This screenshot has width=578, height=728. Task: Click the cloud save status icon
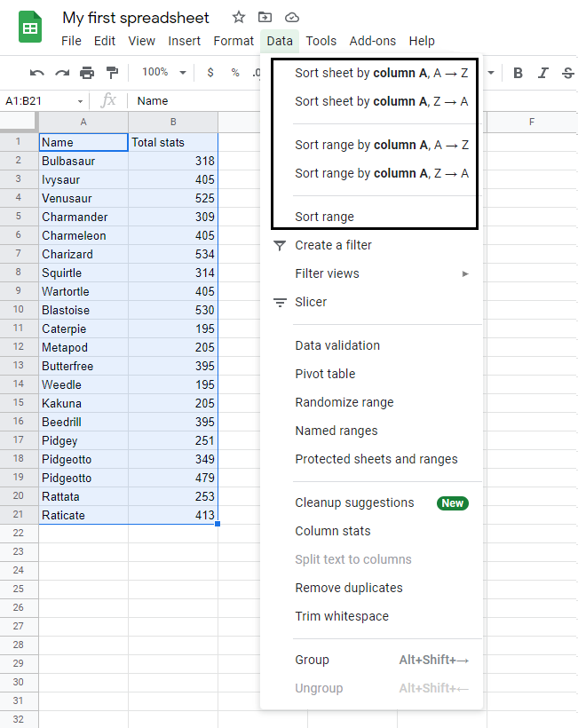tap(292, 17)
